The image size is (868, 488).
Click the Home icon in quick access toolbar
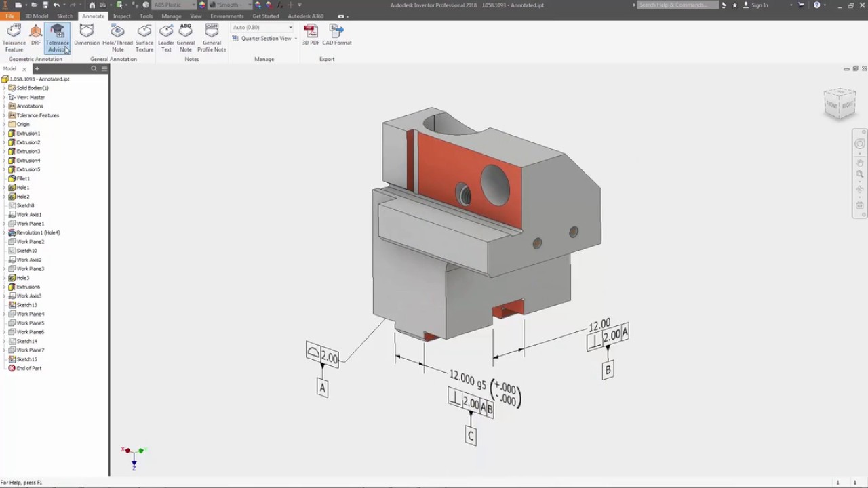pos(92,5)
